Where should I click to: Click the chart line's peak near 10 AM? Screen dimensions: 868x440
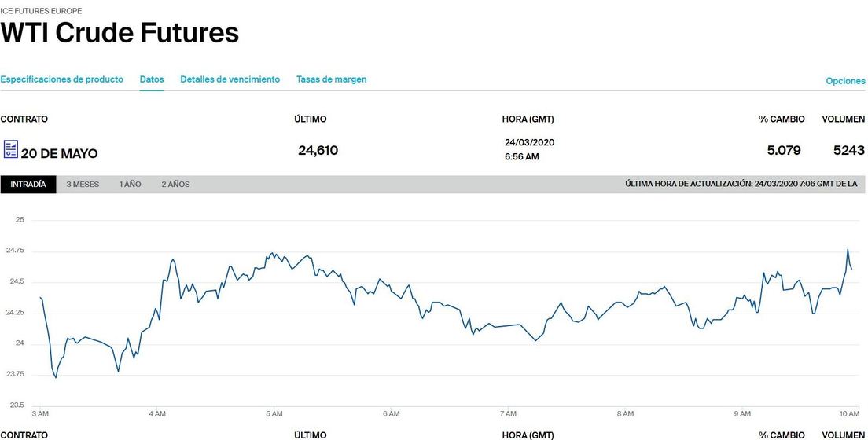848,250
